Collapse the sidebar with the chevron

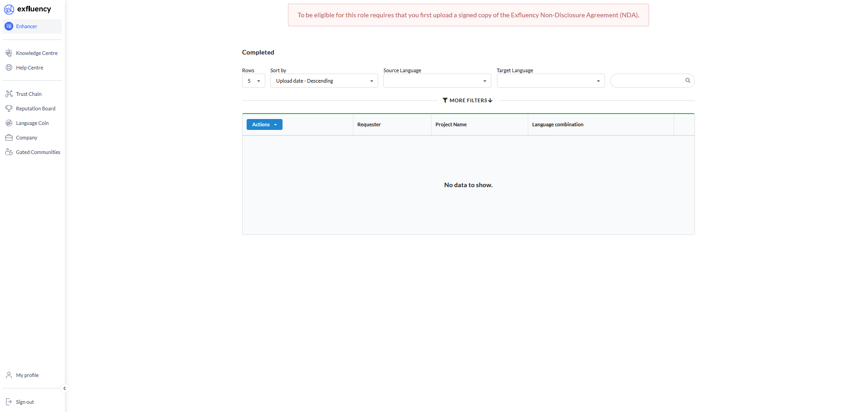pyautogui.click(x=64, y=388)
